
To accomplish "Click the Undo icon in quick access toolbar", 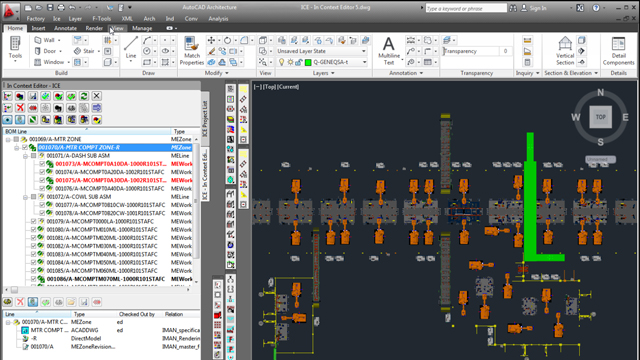I will pyautogui.click(x=72, y=8).
